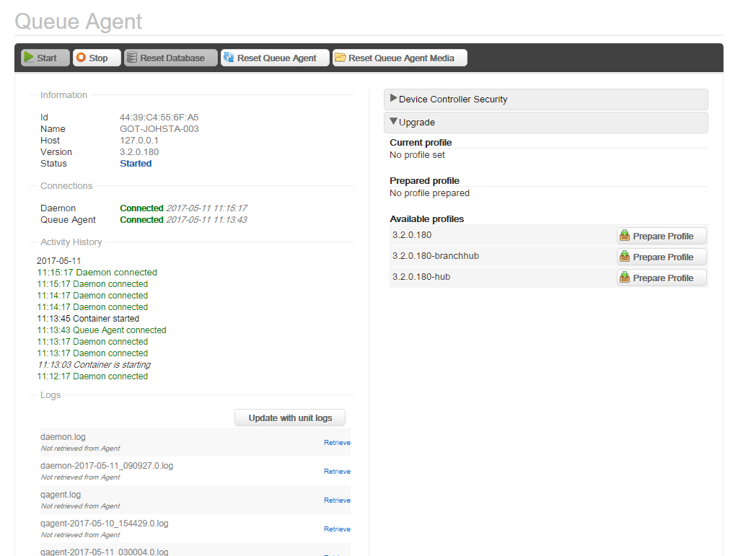
Task: Retrieve daemon-2017-05-11_090927.0.log
Action: (337, 472)
